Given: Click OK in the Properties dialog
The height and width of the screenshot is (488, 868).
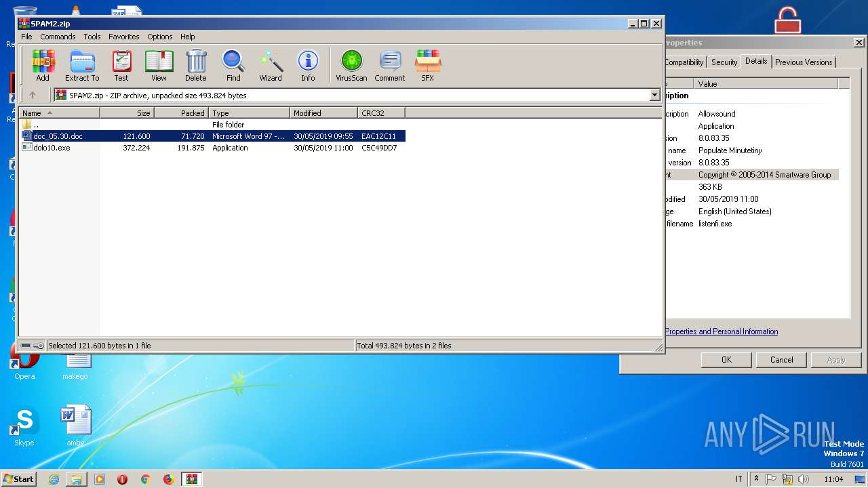Looking at the screenshot, I should click(x=726, y=360).
